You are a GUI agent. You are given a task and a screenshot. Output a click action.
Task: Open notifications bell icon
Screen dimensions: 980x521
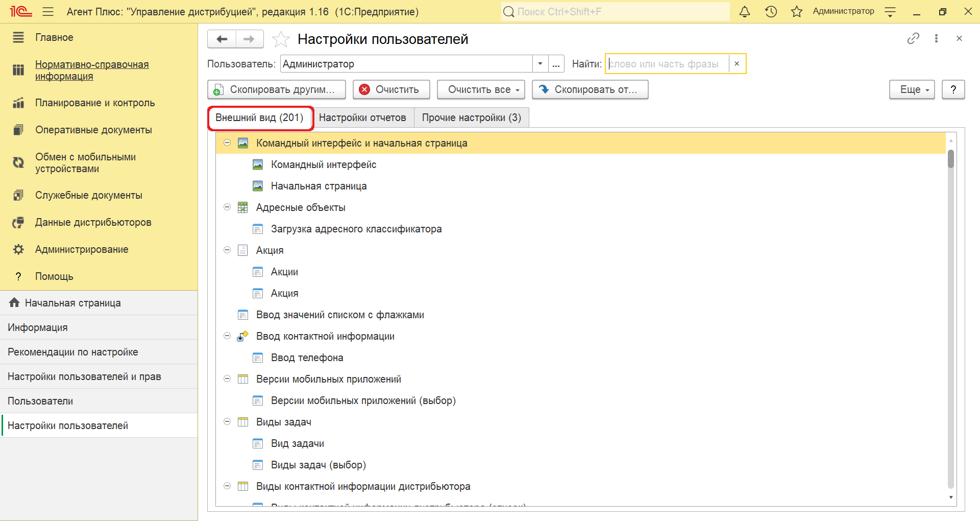click(745, 11)
